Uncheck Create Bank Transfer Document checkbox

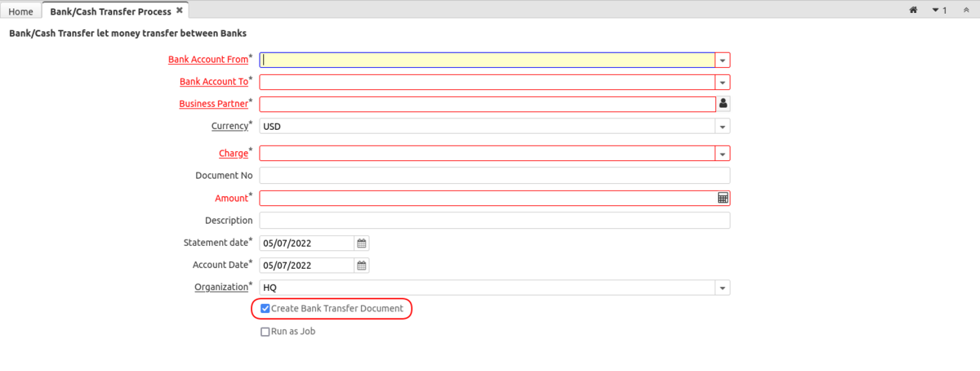click(265, 309)
